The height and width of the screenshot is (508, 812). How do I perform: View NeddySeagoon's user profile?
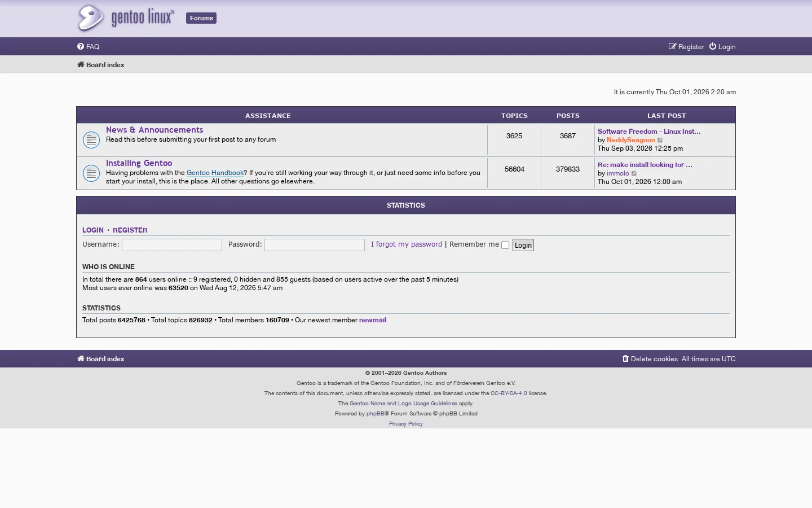631,140
